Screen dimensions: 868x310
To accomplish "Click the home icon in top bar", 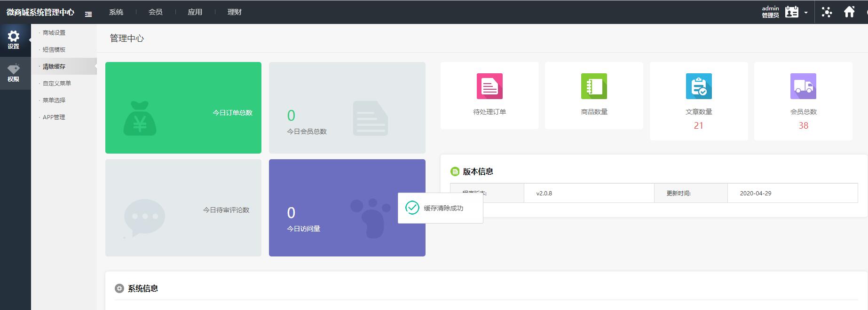I will pyautogui.click(x=849, y=12).
